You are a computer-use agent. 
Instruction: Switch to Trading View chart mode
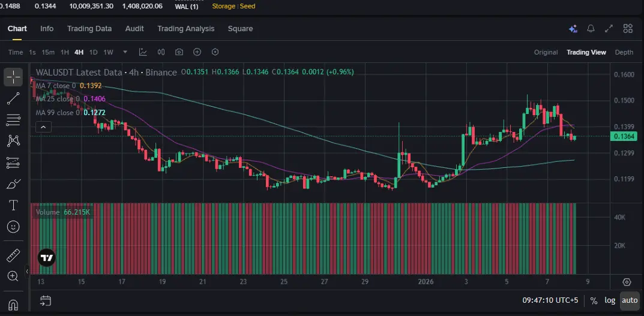586,52
